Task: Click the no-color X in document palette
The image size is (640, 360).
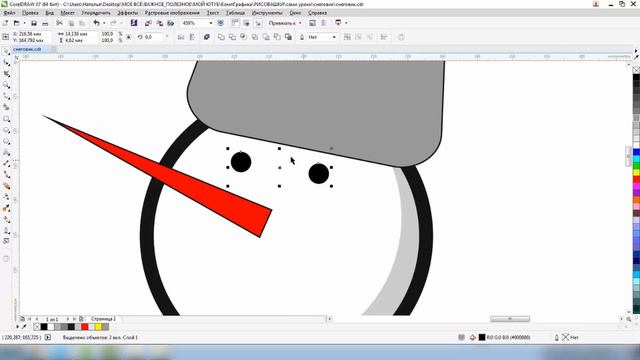Action: [x=37, y=327]
